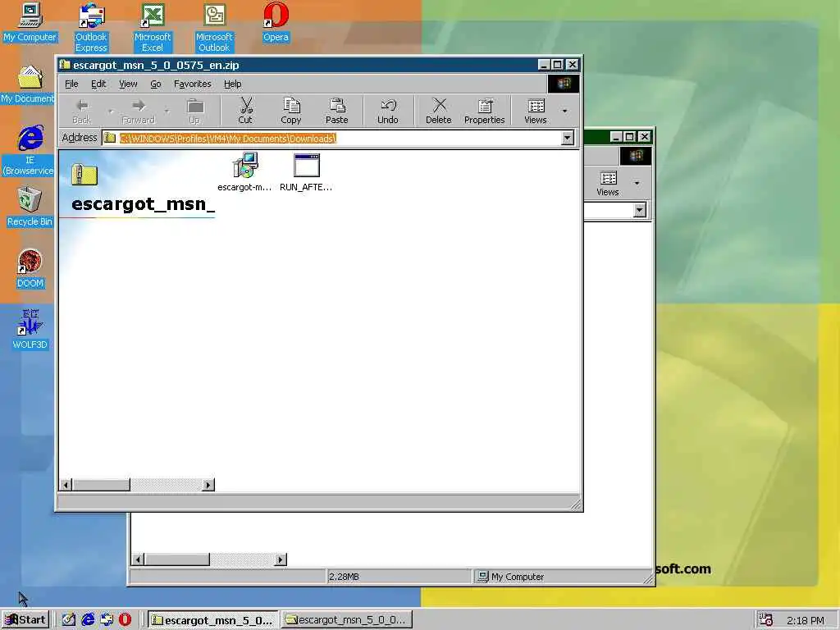Image resolution: width=840 pixels, height=630 pixels.
Task: Open the Forward history dropdown arrow
Action: (x=167, y=111)
